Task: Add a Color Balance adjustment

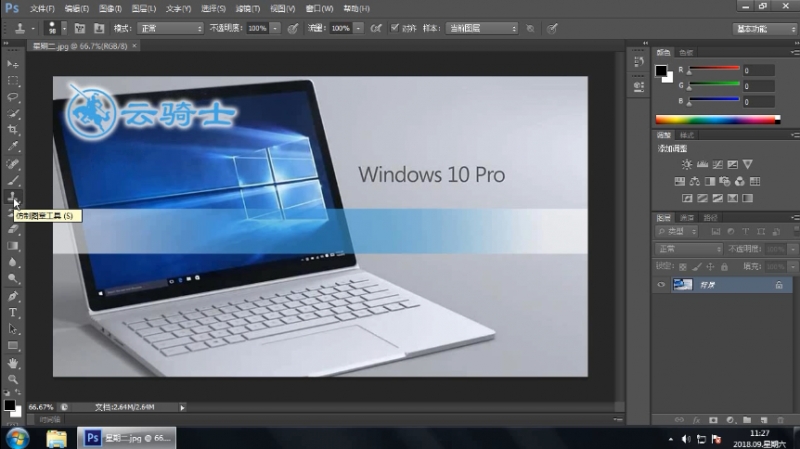Action: (x=695, y=181)
